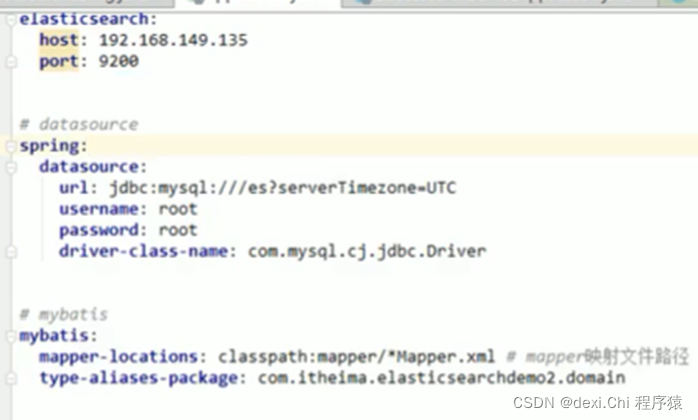The width and height of the screenshot is (698, 420).
Task: Click the datasource key under spring
Action: (x=89, y=167)
